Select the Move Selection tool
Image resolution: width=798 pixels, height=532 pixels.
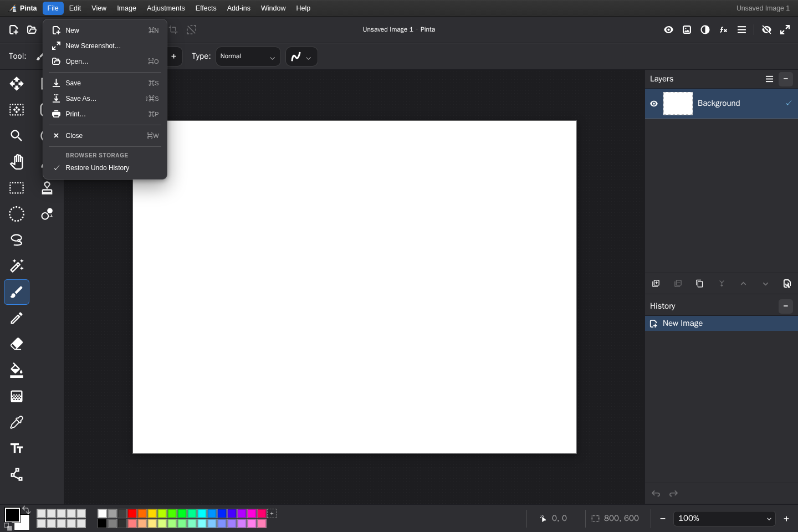point(17,110)
